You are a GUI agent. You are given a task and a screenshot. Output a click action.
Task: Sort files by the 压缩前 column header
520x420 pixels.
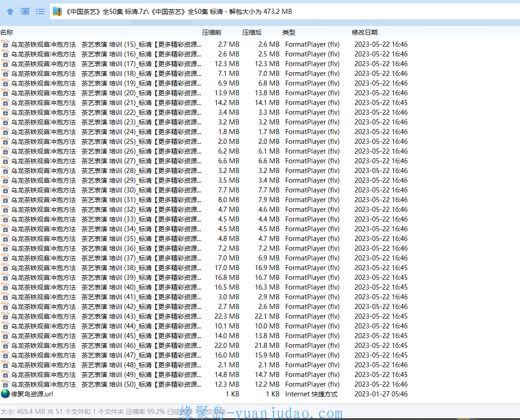pyautogui.click(x=212, y=32)
